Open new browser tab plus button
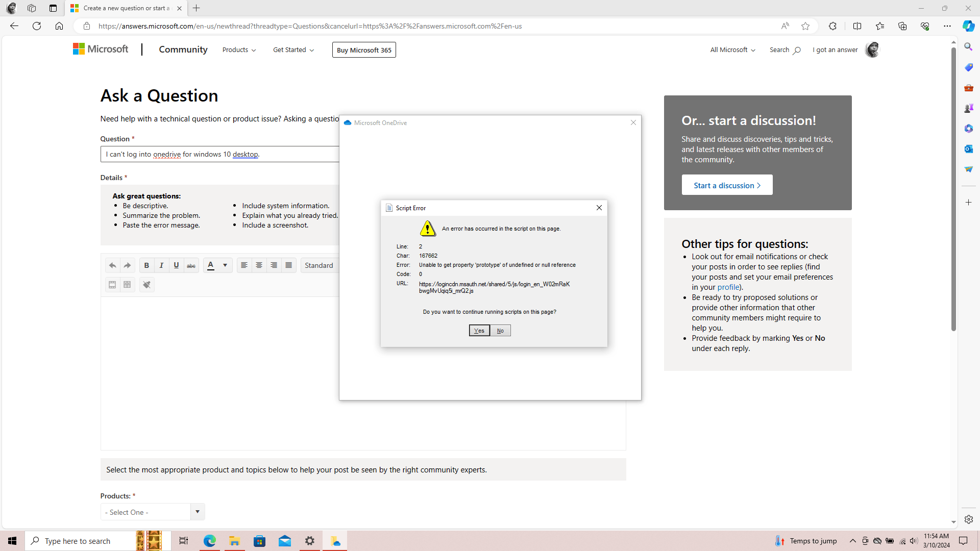Image resolution: width=980 pixels, height=551 pixels. pos(197,8)
